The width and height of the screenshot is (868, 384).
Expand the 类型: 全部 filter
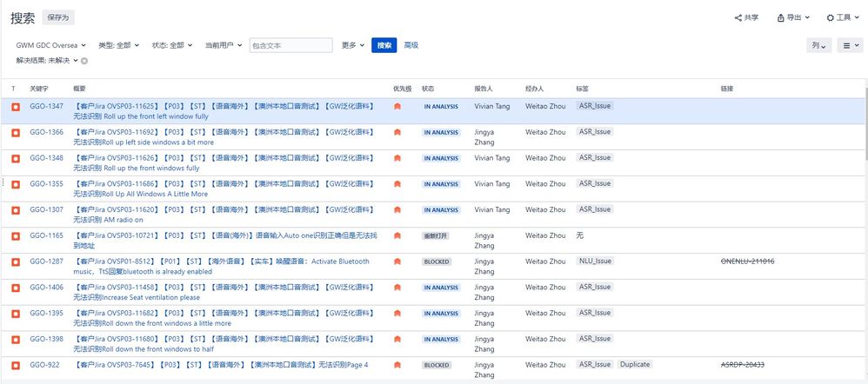(x=118, y=45)
